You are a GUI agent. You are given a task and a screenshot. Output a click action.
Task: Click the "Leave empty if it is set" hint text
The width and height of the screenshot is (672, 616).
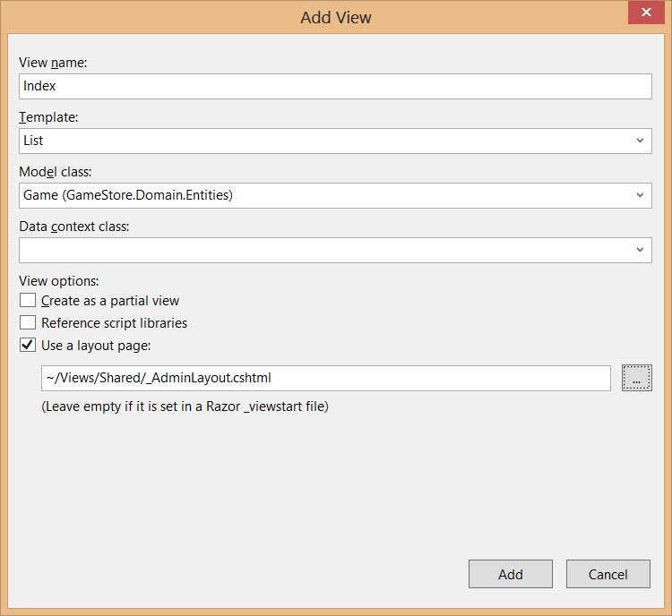[185, 406]
